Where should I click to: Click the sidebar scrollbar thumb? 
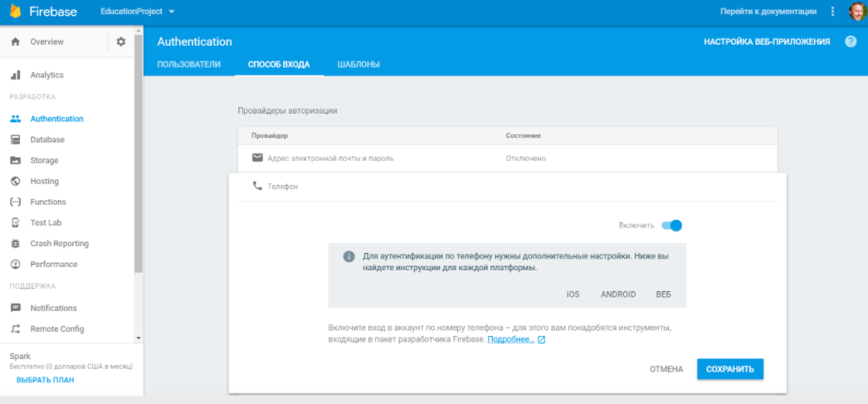(x=139, y=152)
